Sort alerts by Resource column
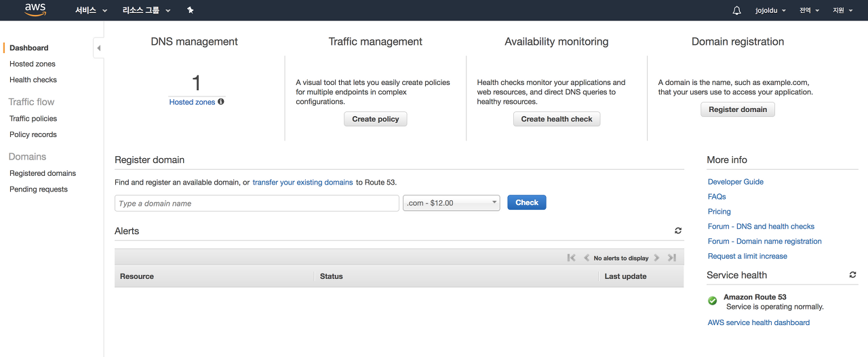Screen dimensions: 868x357 tap(137, 276)
